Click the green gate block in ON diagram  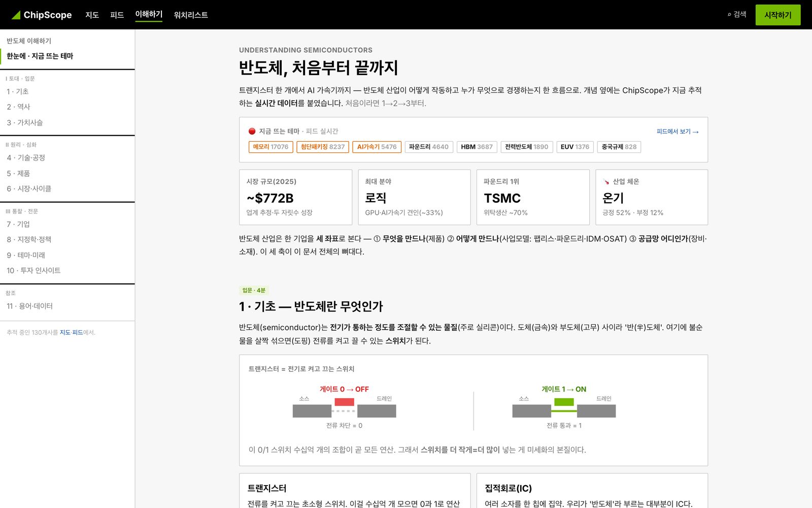click(x=564, y=402)
